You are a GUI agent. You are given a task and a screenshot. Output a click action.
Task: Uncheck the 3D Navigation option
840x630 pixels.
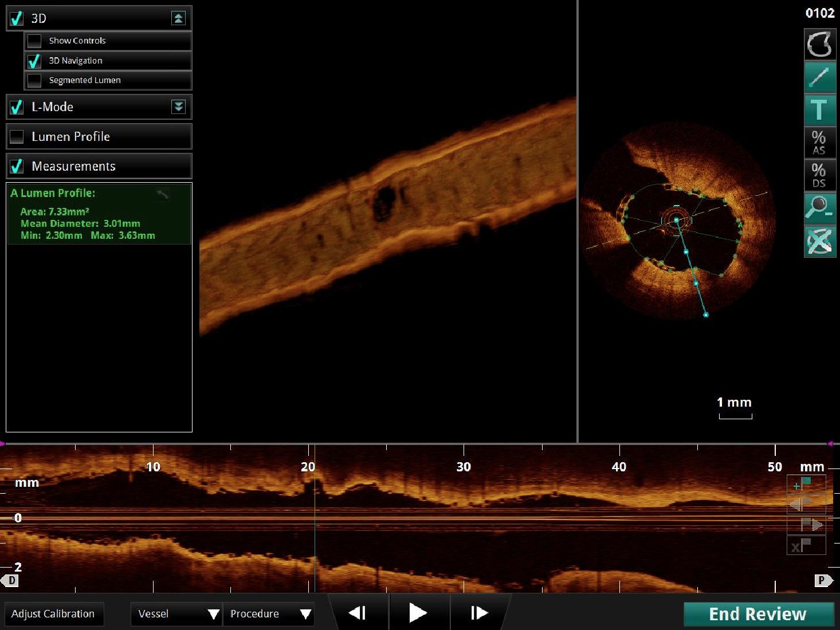pos(35,61)
